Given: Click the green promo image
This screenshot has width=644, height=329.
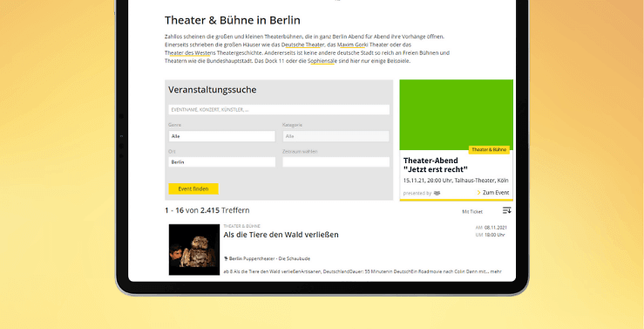Looking at the screenshot, I should click(x=457, y=114).
